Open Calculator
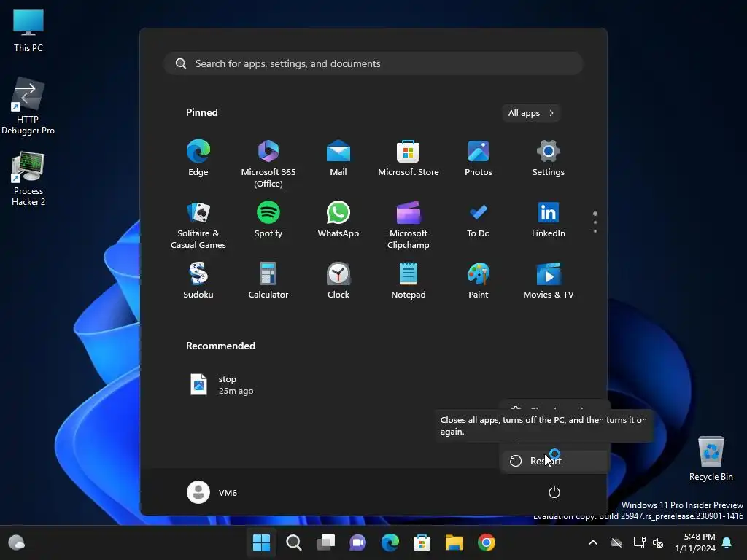 point(268,281)
